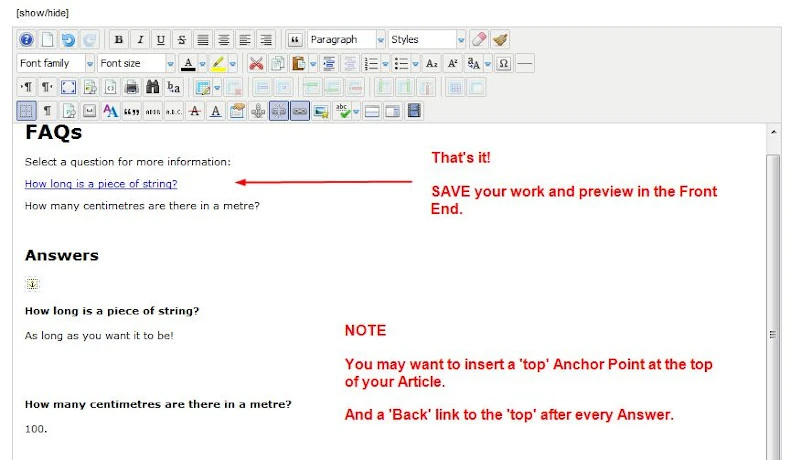The height and width of the screenshot is (460, 790).
Task: Click the Copy icon
Action: click(x=278, y=63)
